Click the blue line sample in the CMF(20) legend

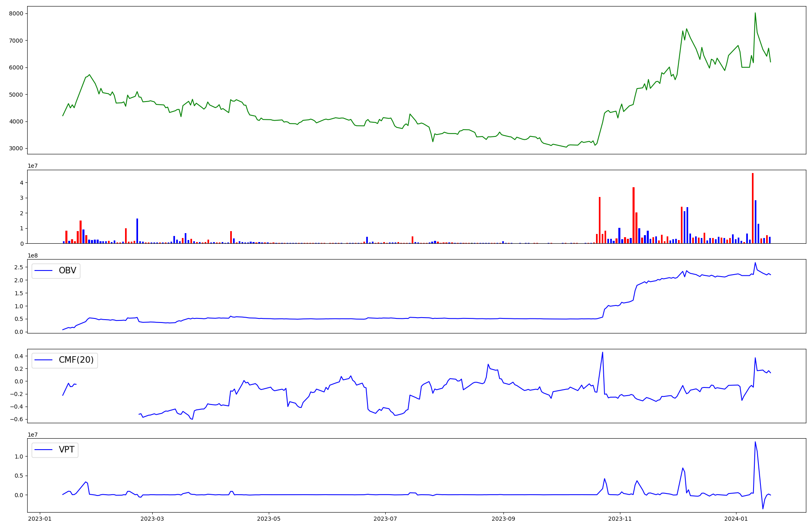[x=44, y=360]
